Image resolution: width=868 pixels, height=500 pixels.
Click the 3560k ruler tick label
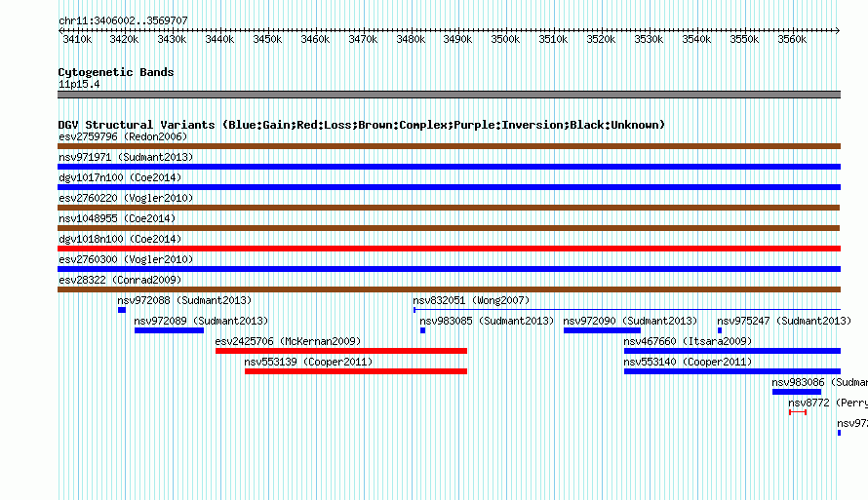click(792, 39)
